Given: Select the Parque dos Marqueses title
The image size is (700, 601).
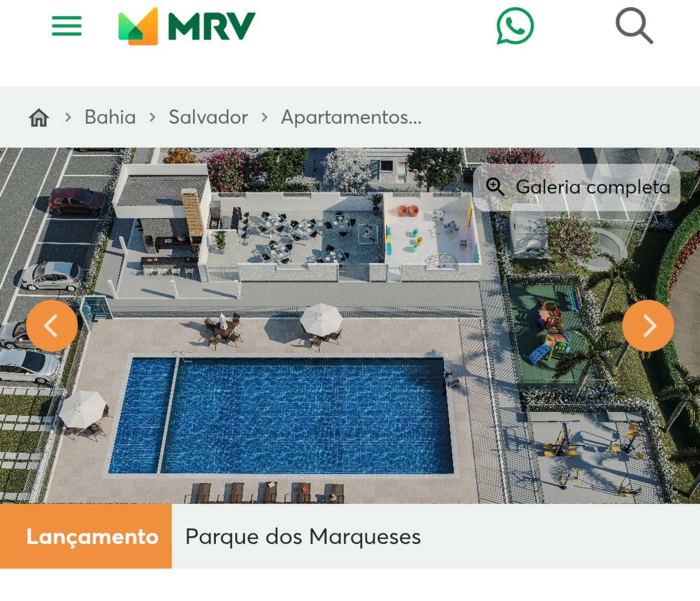Looking at the screenshot, I should click(x=303, y=537).
